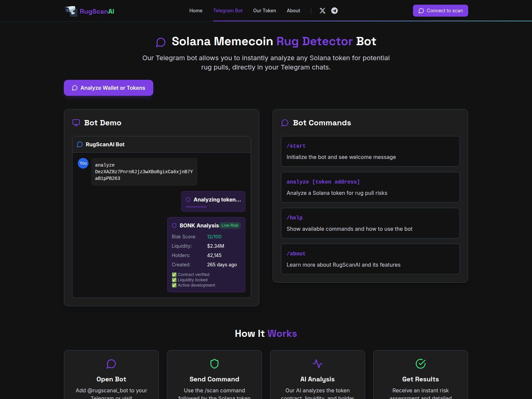This screenshot has height=399, width=532.
Task: Click the Get Results card heading
Action: point(421,379)
